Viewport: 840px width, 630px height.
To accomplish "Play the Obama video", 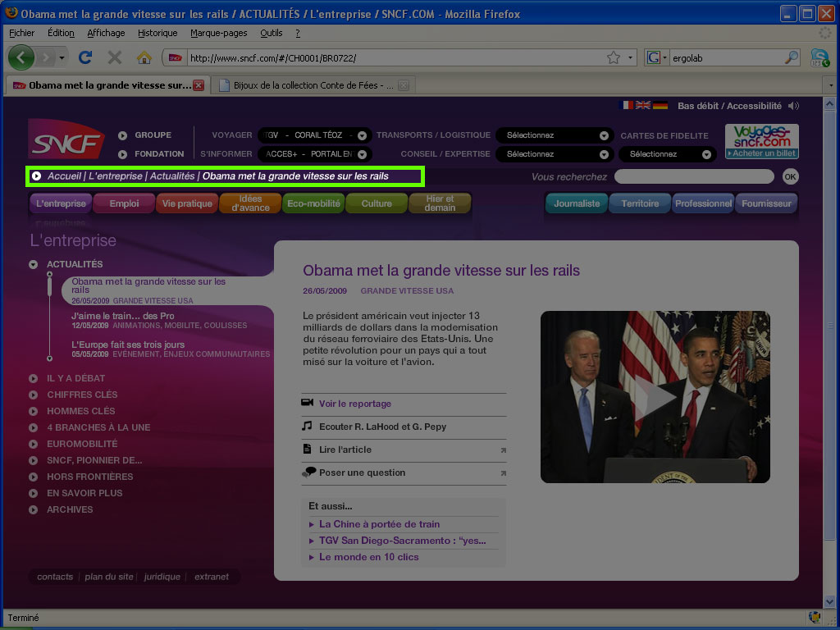I will [x=655, y=397].
